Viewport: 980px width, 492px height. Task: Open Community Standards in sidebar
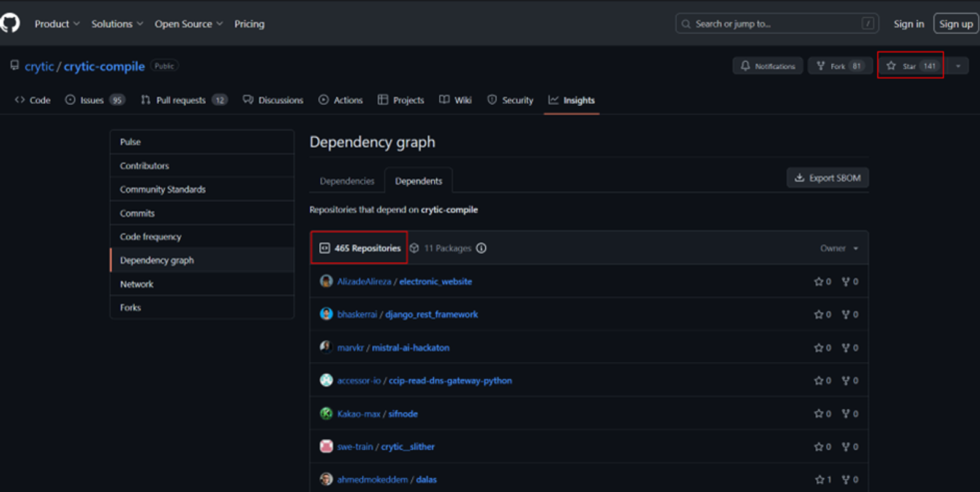pos(202,189)
